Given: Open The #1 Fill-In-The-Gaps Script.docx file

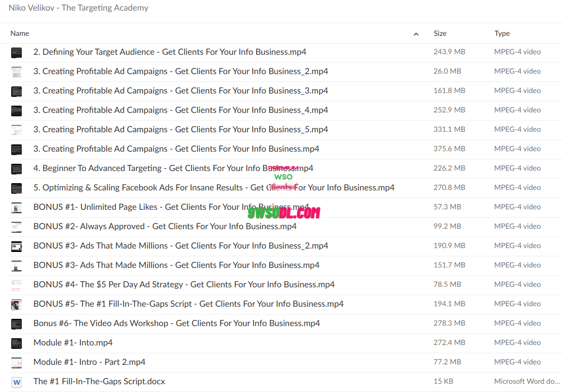Looking at the screenshot, I should [99, 381].
